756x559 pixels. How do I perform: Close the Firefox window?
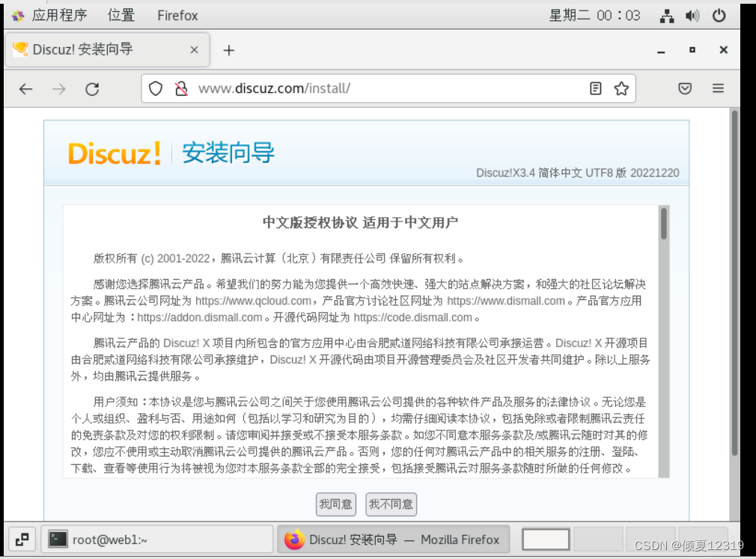click(x=723, y=49)
